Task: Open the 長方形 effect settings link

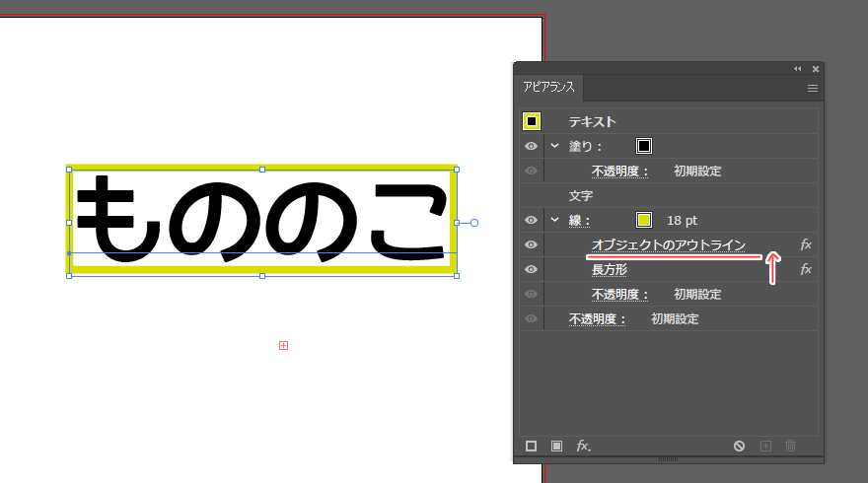Action: coord(609,269)
